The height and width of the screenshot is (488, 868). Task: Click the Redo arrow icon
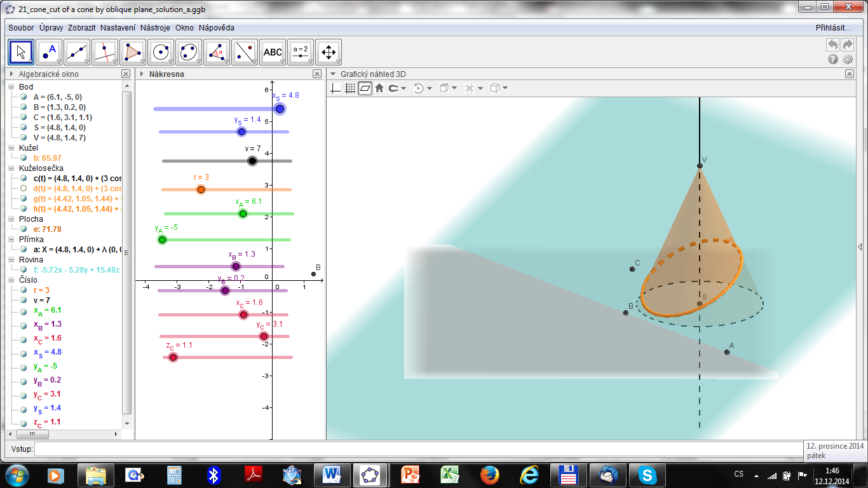click(x=848, y=44)
